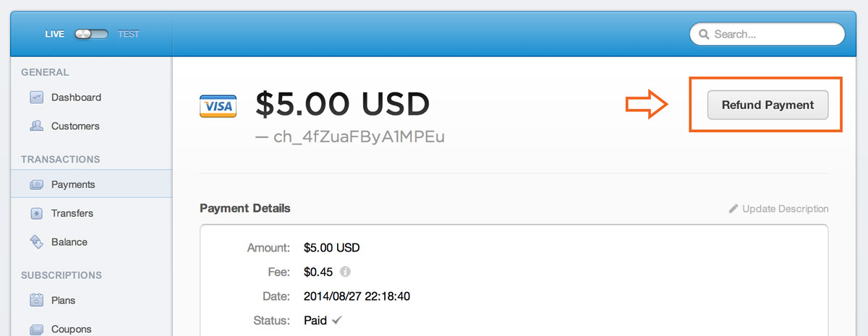Click into the Search field
The height and width of the screenshot is (336, 868).
767,34
